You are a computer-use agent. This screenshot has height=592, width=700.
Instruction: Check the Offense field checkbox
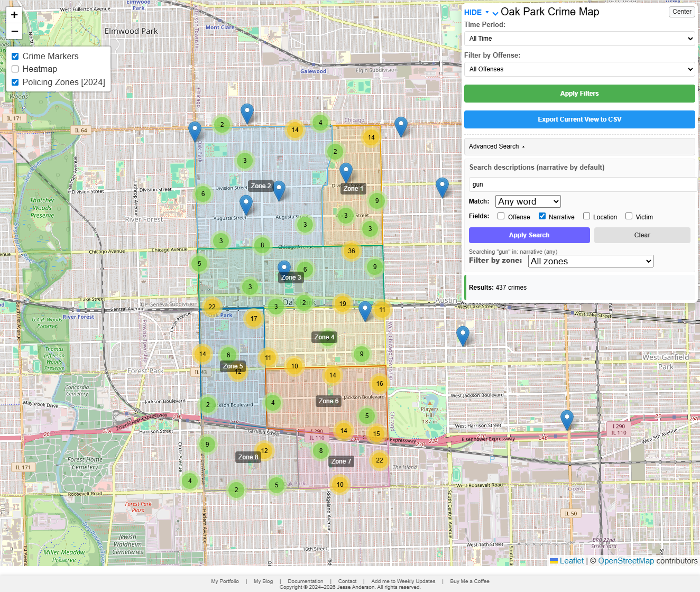(501, 216)
